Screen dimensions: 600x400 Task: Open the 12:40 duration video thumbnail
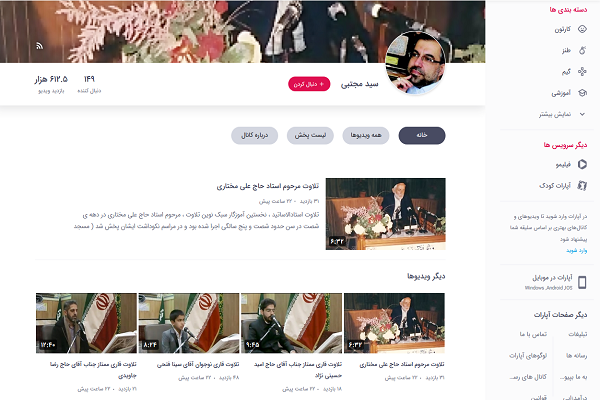click(86, 323)
